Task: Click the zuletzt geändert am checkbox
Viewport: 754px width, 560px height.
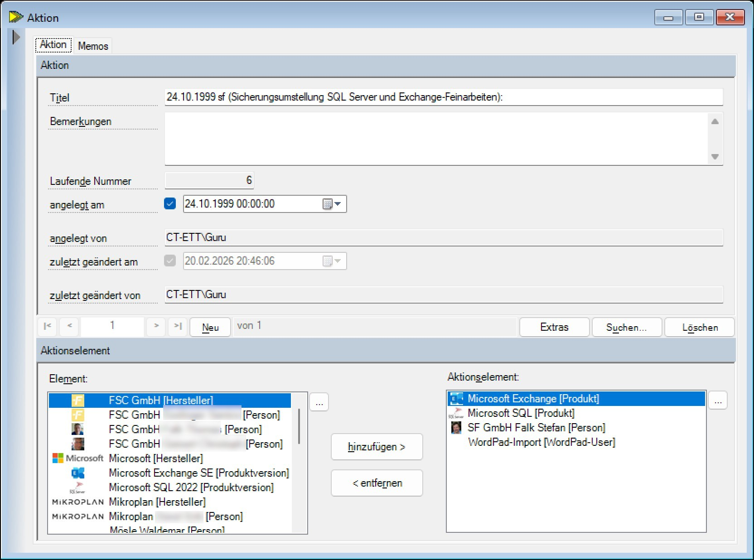Action: pyautogui.click(x=170, y=261)
